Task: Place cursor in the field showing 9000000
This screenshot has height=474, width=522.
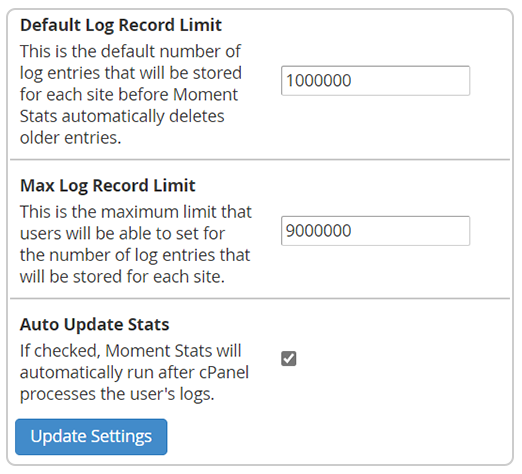Action: [375, 231]
